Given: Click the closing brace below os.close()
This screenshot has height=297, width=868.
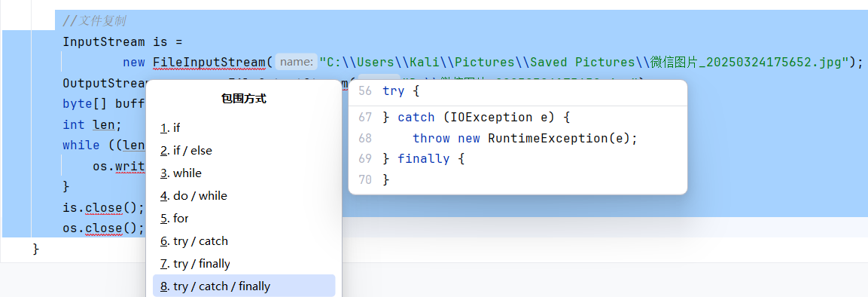Looking at the screenshot, I should point(37,250).
